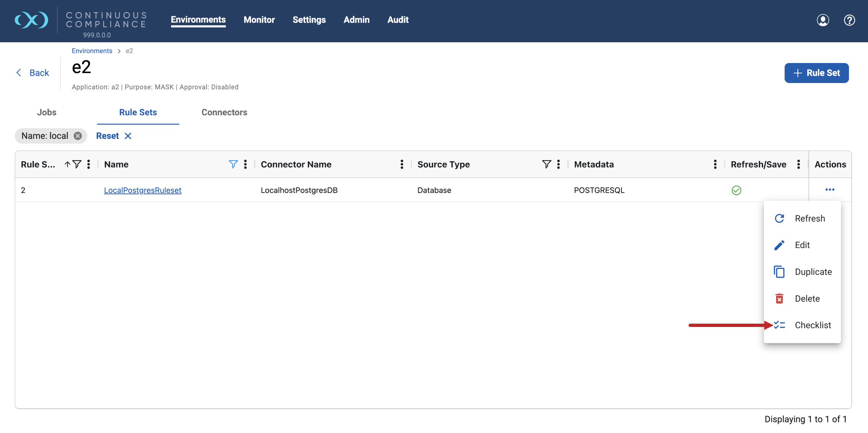Switch to the Jobs tab
The width and height of the screenshot is (868, 433).
[46, 112]
